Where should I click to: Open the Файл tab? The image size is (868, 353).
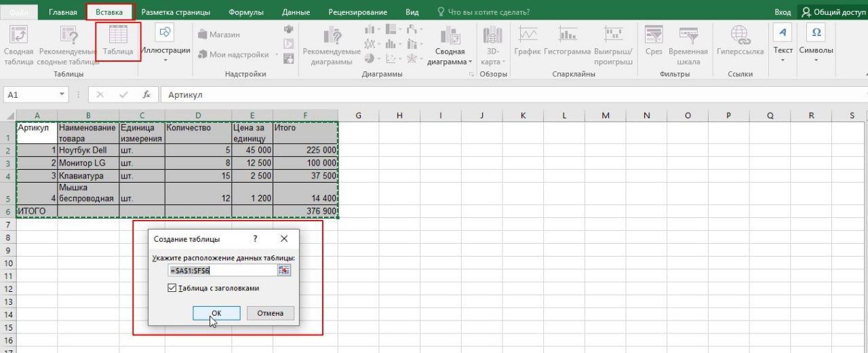[x=19, y=12]
